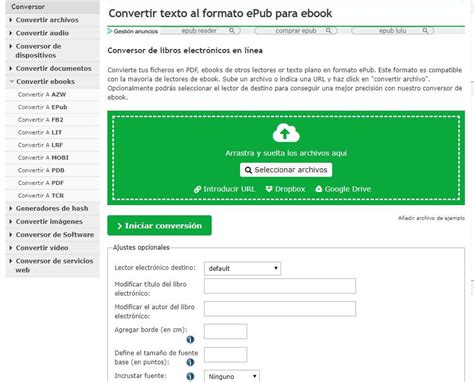Click the Gestión anuncios link

click(x=136, y=31)
